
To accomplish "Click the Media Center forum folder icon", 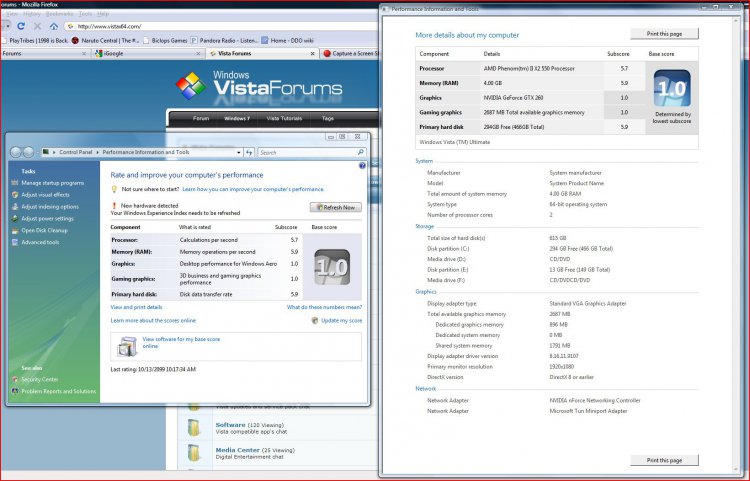I will pos(194,453).
